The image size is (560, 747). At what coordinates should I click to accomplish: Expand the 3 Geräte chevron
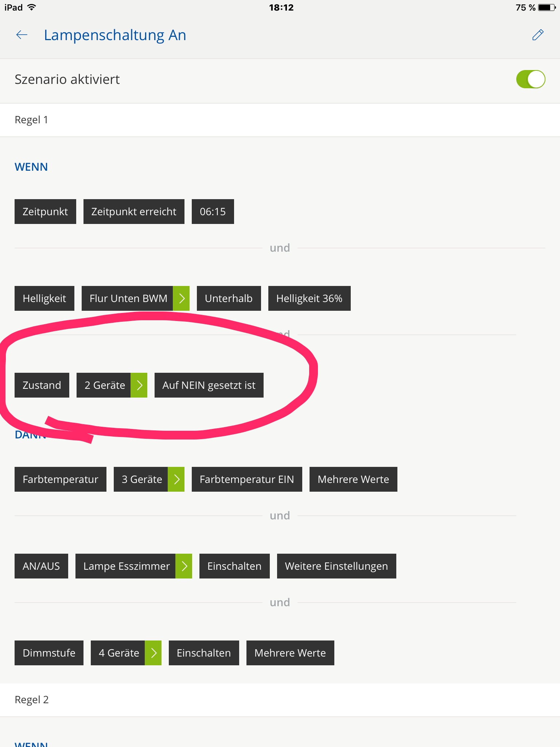pos(176,479)
